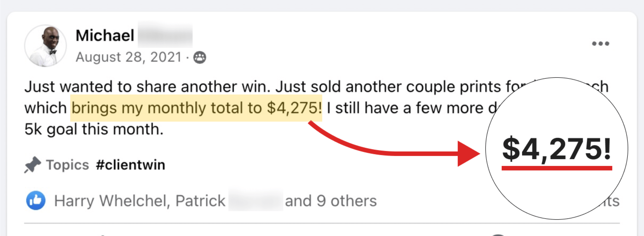Click the blurred surname after Patrick
This screenshot has height=236, width=644.
tap(255, 201)
